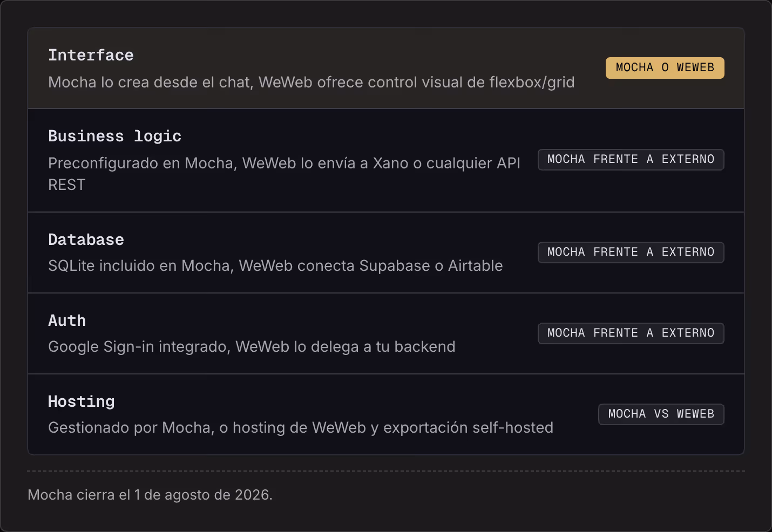Screen dimensions: 772x532
Task: Click the text 'Mocha lo crea desde el chat'
Action: tap(151, 82)
